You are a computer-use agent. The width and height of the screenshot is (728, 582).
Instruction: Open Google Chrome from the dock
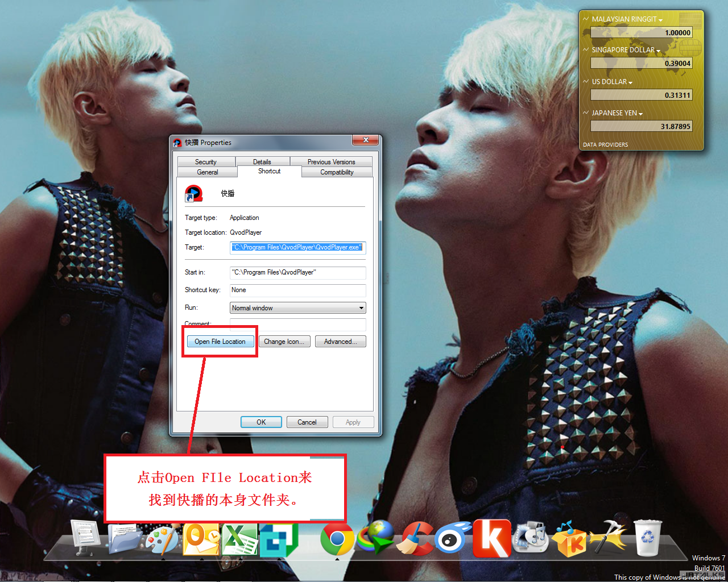click(x=337, y=539)
